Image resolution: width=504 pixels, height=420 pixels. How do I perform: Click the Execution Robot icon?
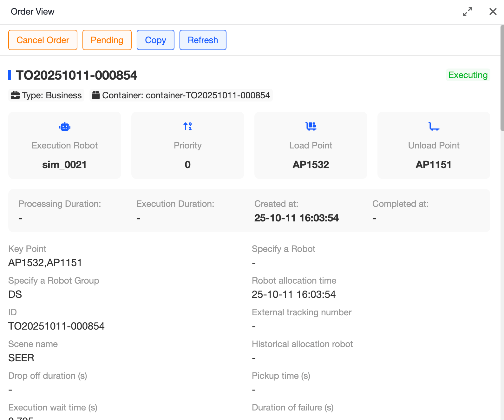[65, 127]
